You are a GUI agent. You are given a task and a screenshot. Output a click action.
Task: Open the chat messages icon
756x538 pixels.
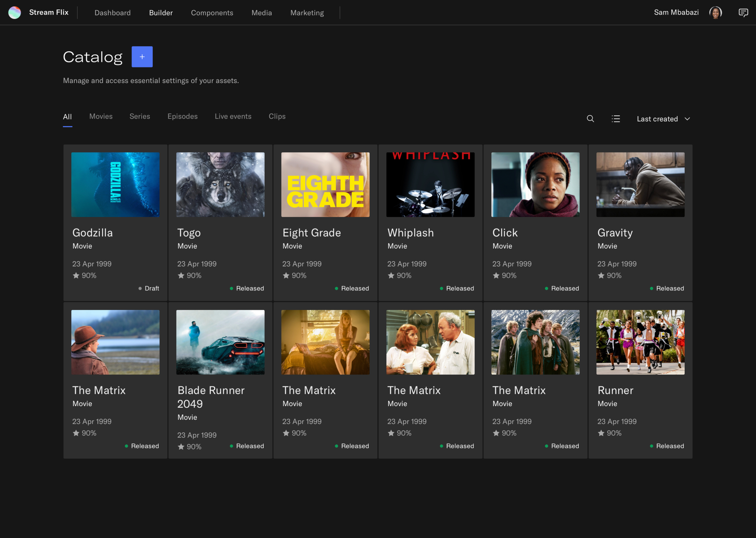[743, 13]
